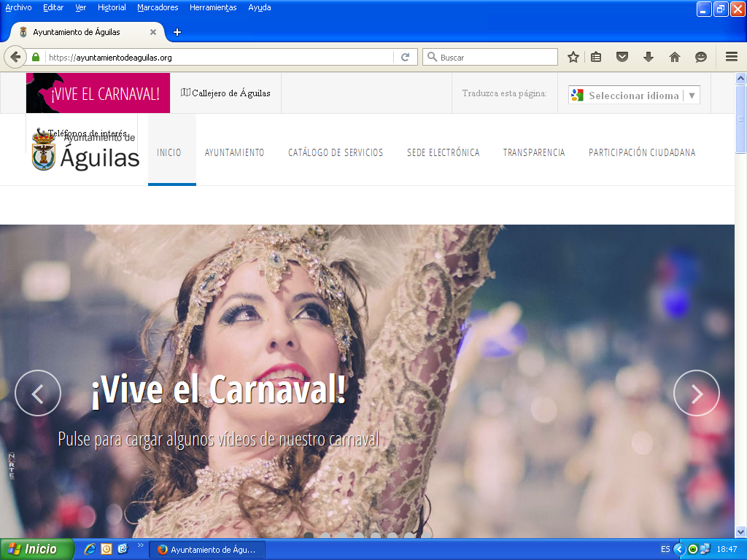The height and width of the screenshot is (560, 747).
Task: Reload the page with the refresh icon
Action: coord(406,56)
